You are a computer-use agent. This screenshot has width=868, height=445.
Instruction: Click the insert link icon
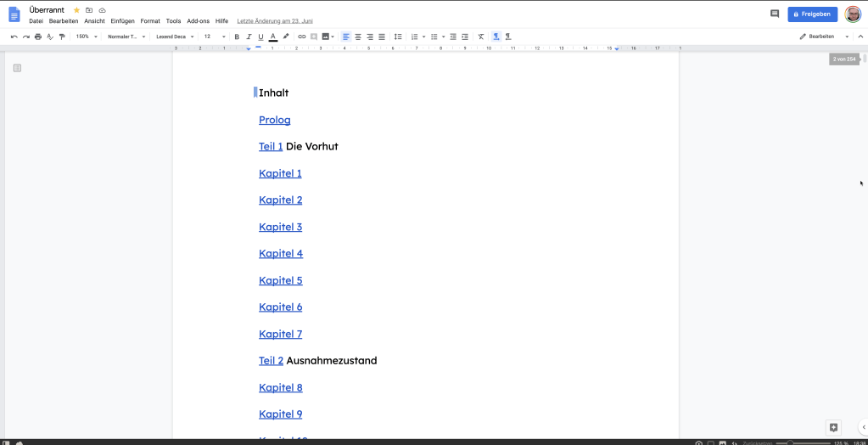point(301,37)
